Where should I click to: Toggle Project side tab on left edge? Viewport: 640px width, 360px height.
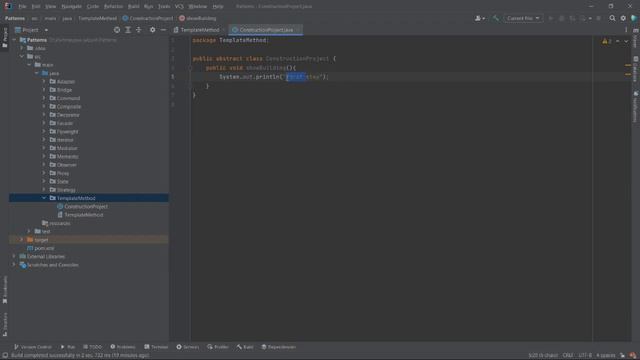click(x=5, y=38)
